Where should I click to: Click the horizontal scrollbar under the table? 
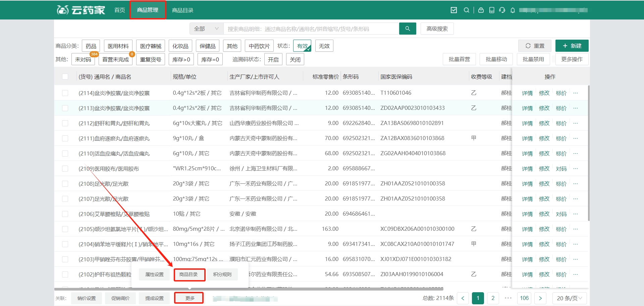[x=249, y=289]
